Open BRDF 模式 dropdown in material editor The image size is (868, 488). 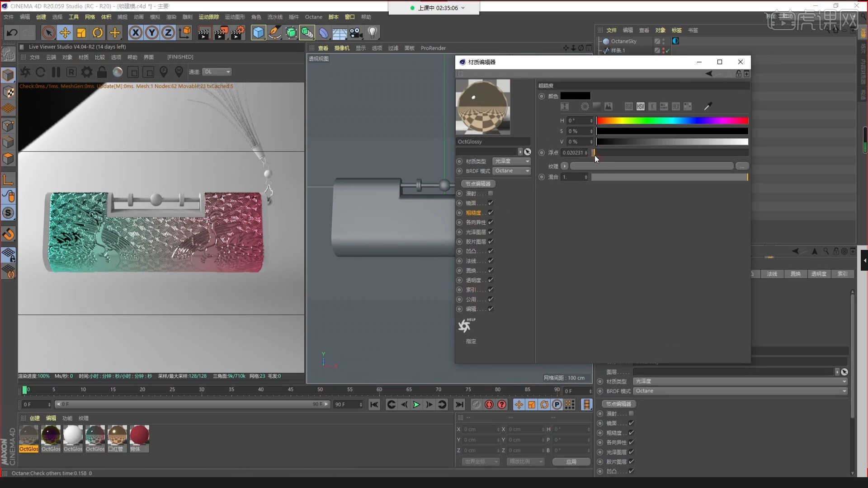(511, 171)
